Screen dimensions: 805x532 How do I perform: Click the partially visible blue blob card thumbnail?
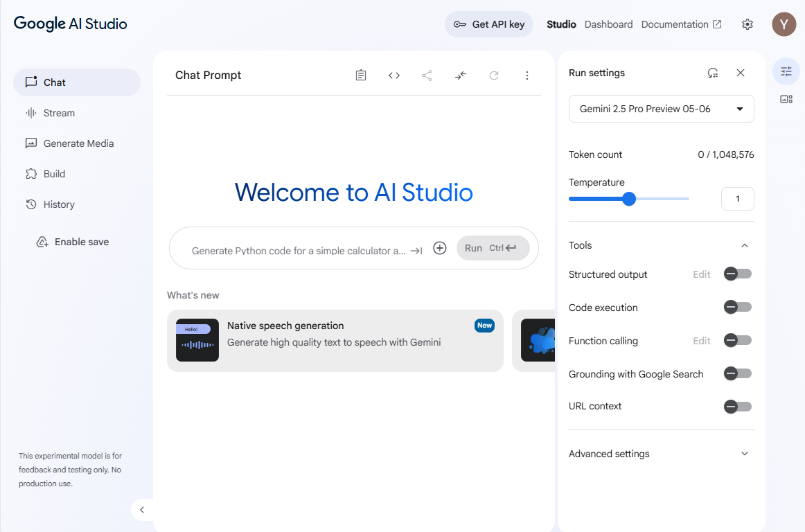tap(538, 340)
